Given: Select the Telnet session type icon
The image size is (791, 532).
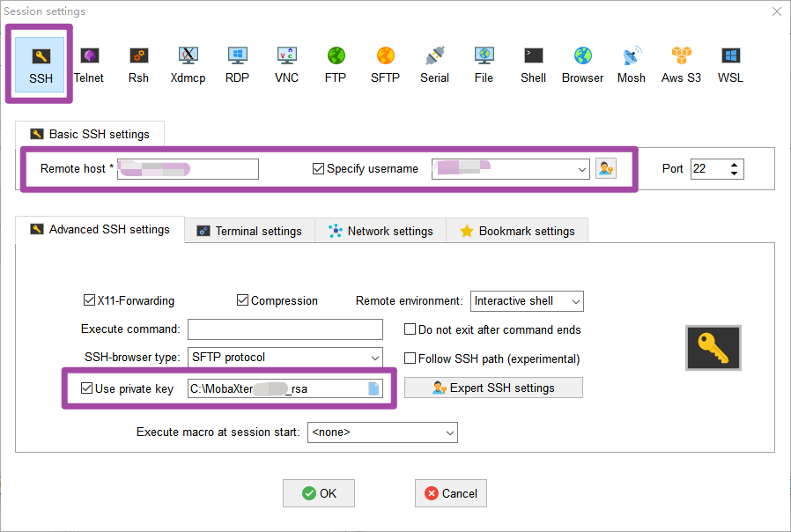Looking at the screenshot, I should point(89,64).
